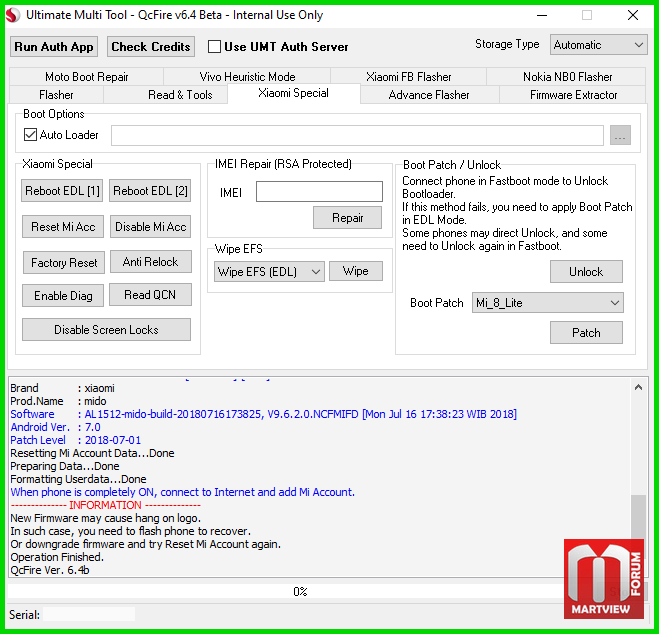Open Nokia NB0 Flasher tab
The height and width of the screenshot is (634, 659).
pyautogui.click(x=567, y=77)
